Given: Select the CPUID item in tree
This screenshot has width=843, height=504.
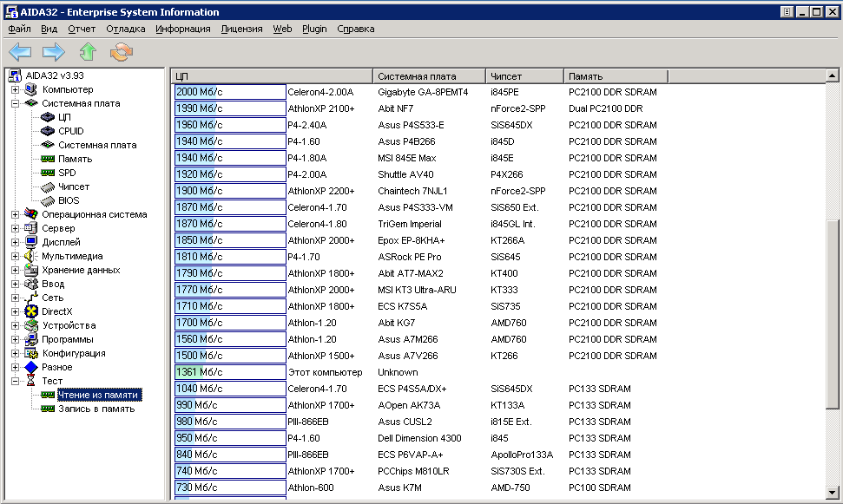Looking at the screenshot, I should [70, 131].
